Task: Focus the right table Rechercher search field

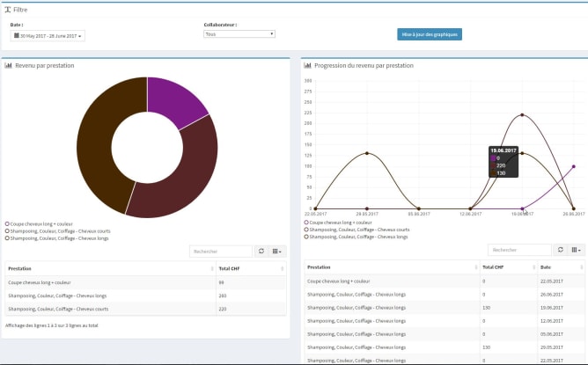Action: (x=519, y=250)
